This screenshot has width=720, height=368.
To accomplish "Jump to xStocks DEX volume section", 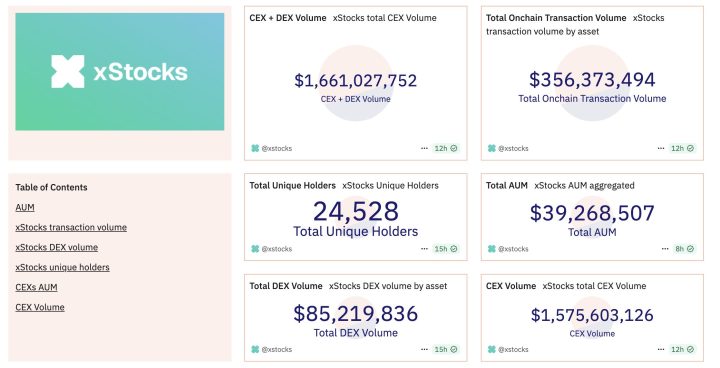I will click(56, 247).
